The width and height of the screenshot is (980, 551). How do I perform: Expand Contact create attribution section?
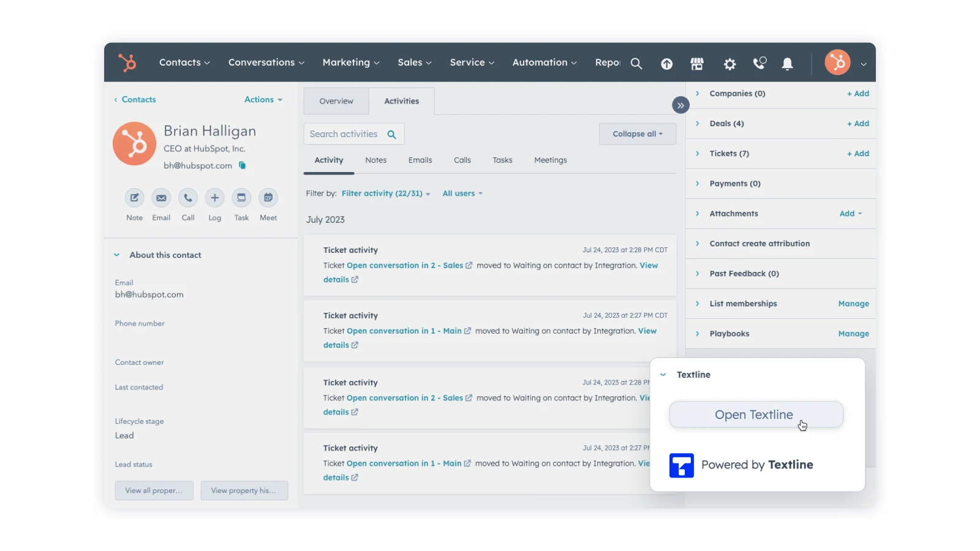point(697,244)
